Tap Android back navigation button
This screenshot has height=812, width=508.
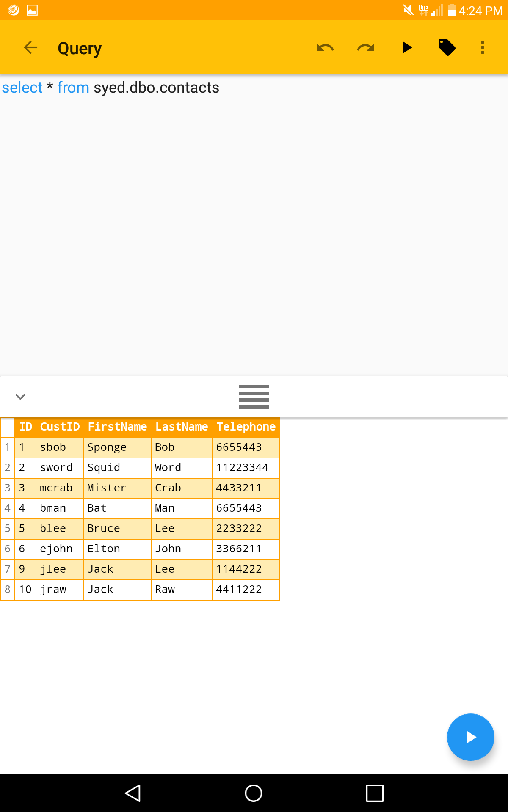click(x=133, y=793)
